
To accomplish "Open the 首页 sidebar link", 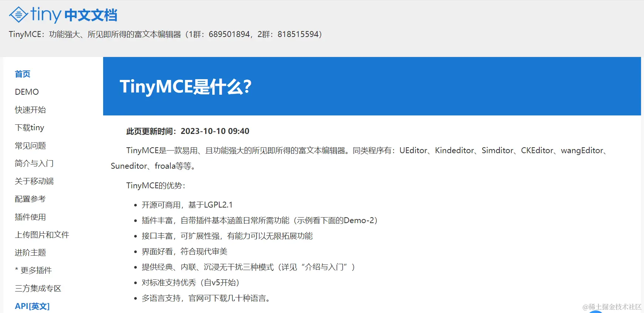I will 23,74.
